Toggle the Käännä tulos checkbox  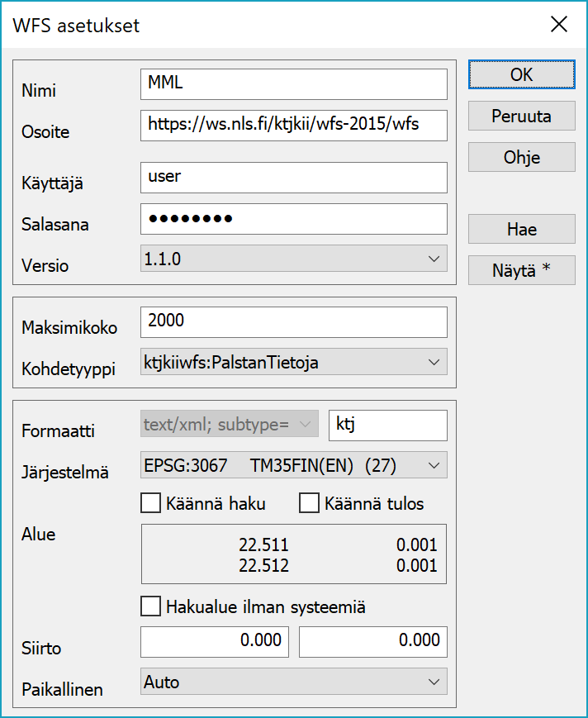309,503
